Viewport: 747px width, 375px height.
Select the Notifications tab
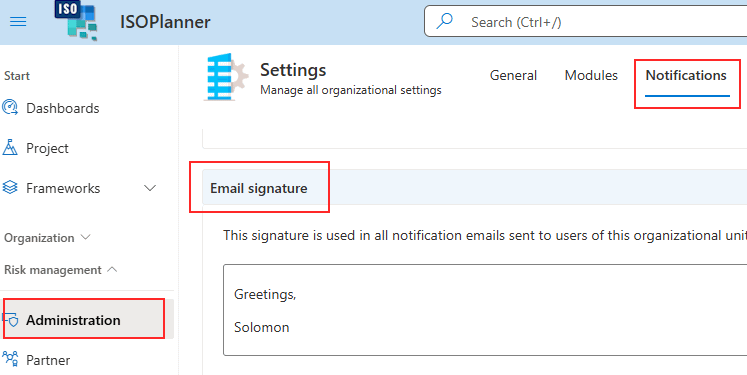click(686, 75)
